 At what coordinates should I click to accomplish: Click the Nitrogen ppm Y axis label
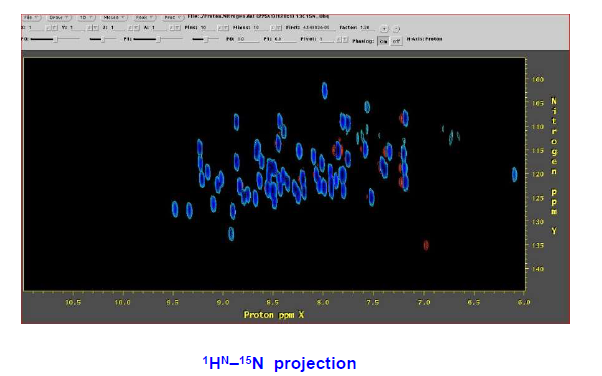554,166
